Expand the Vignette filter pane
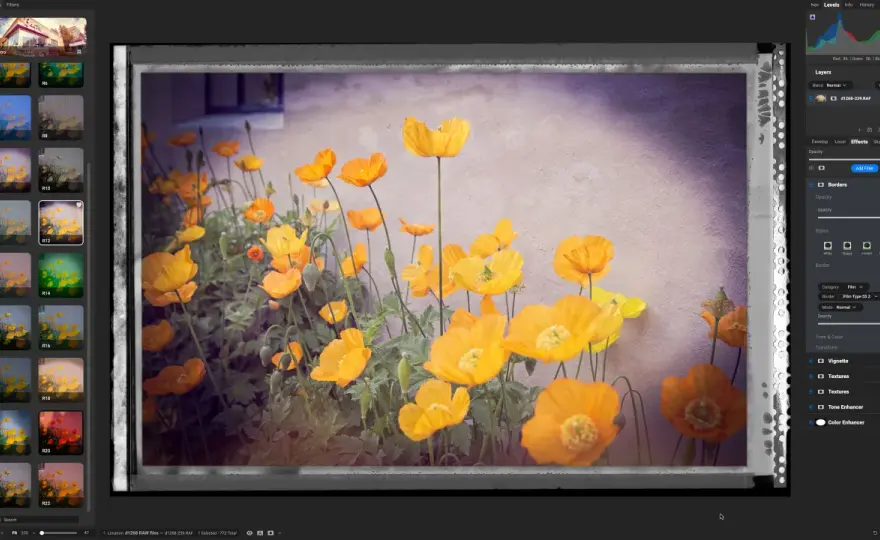 [x=838, y=361]
